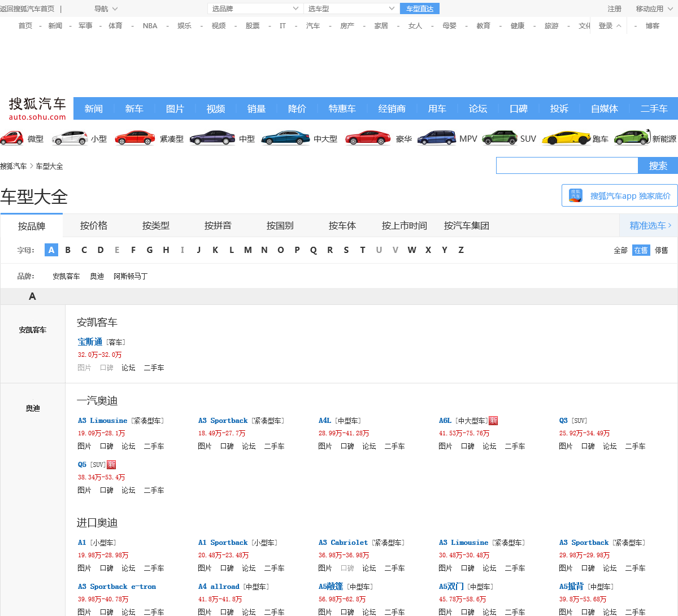Image resolution: width=678 pixels, height=616 pixels.
Task: Select letter A filter
Action: [x=51, y=250]
